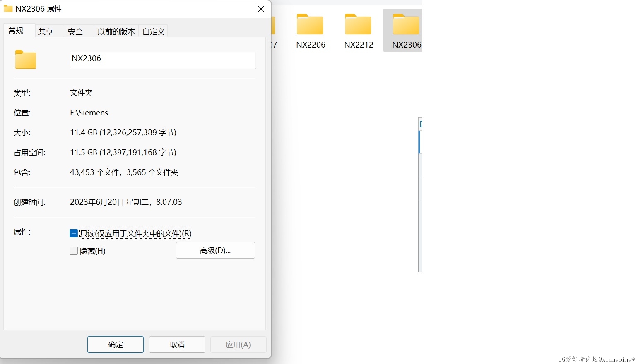Click the 取消 button

pos(177,345)
